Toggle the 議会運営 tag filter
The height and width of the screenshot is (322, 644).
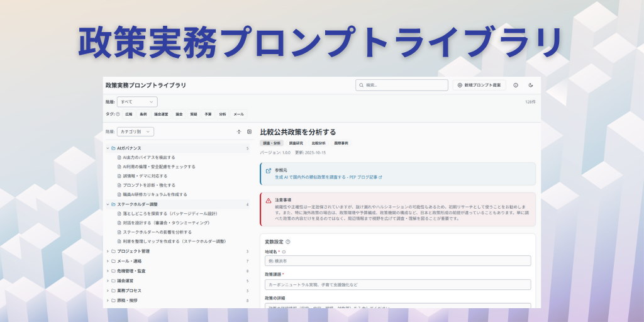pyautogui.click(x=162, y=114)
